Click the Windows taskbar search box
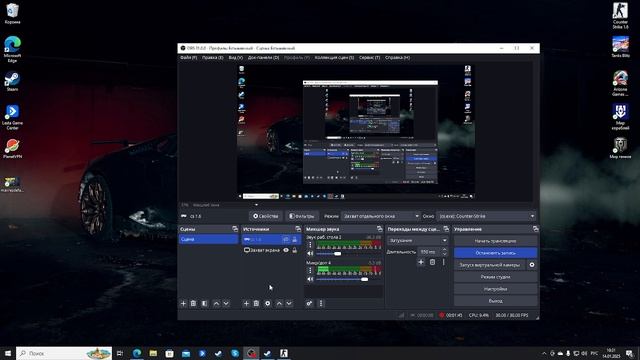 point(64,353)
